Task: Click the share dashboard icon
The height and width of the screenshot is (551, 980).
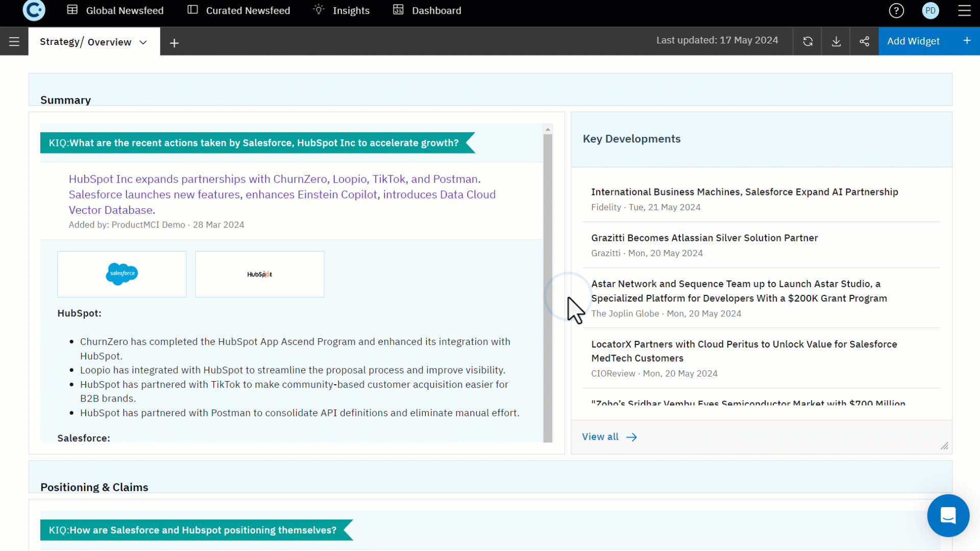Action: coord(864,41)
